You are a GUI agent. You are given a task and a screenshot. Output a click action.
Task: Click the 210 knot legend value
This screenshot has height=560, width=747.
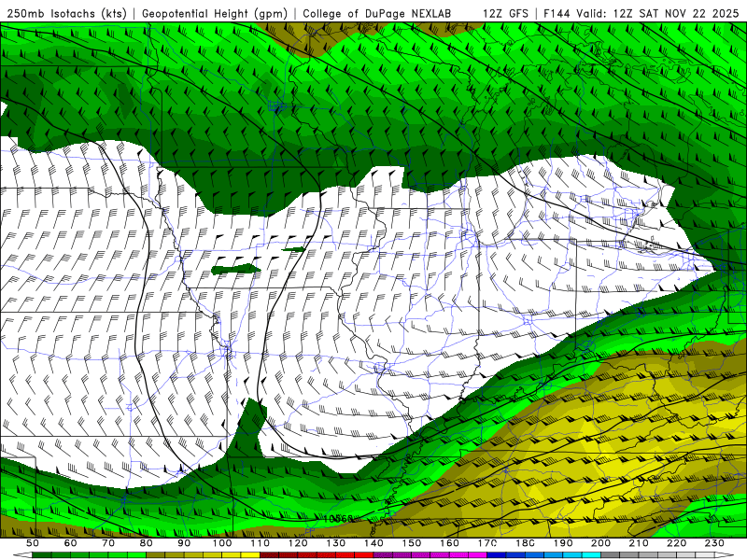[x=639, y=543]
